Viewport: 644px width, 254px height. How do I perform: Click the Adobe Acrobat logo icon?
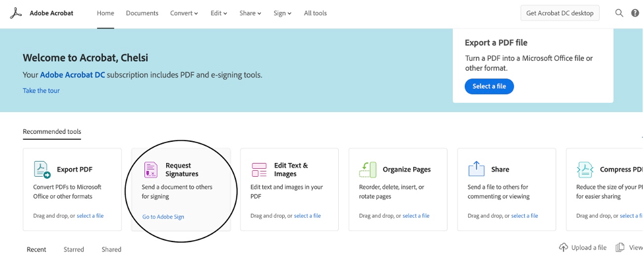pyautogui.click(x=16, y=13)
